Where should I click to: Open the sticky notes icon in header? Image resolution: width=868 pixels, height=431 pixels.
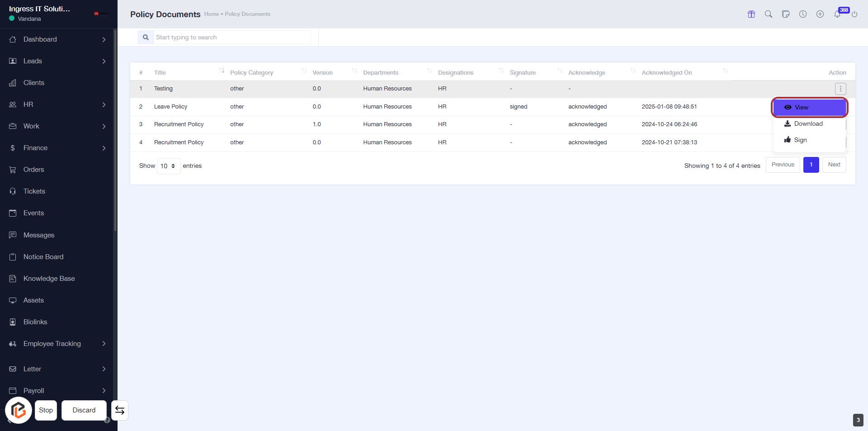(x=786, y=14)
